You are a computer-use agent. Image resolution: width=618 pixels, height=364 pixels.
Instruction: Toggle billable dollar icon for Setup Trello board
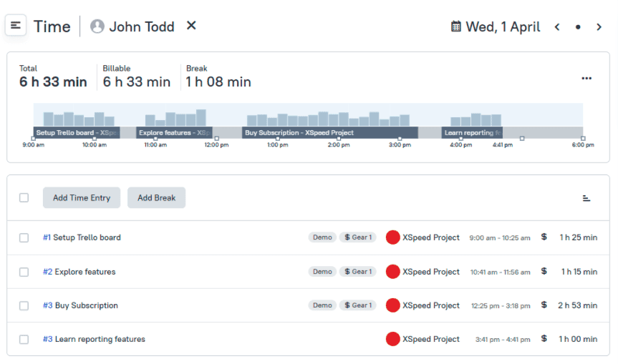544,237
